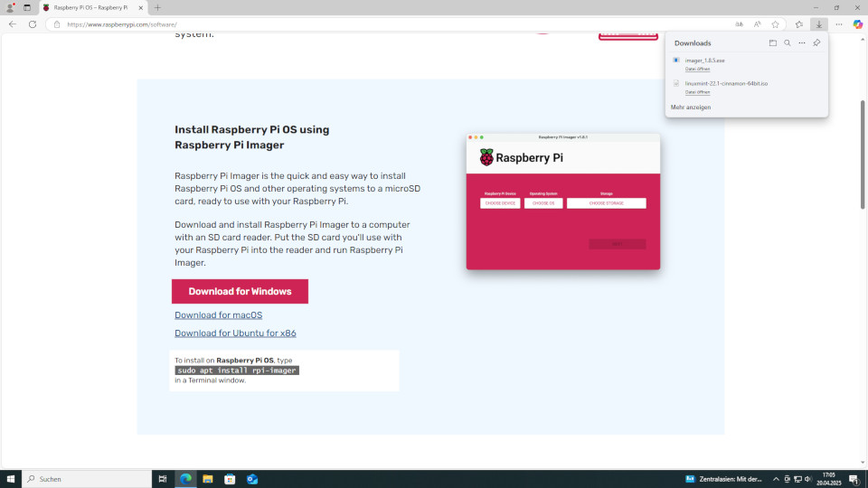868x488 pixels.
Task: Click the page vertical scrollbar thumb
Action: click(x=863, y=155)
